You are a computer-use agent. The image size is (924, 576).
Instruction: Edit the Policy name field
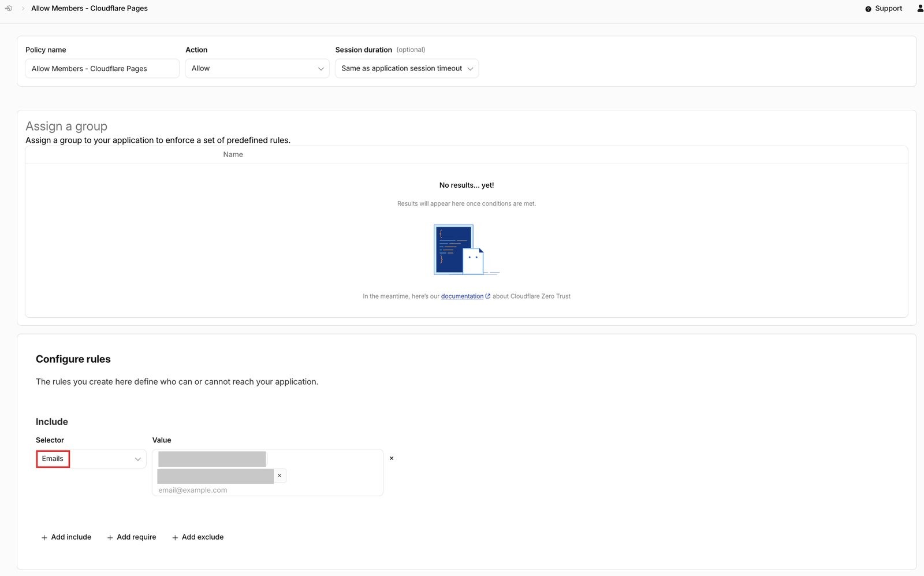pos(102,68)
